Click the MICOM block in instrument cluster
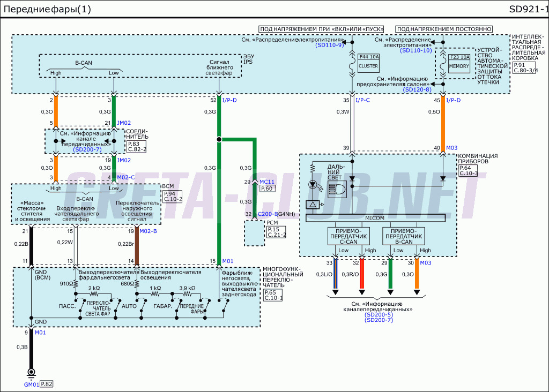The image size is (549, 392). [375, 217]
